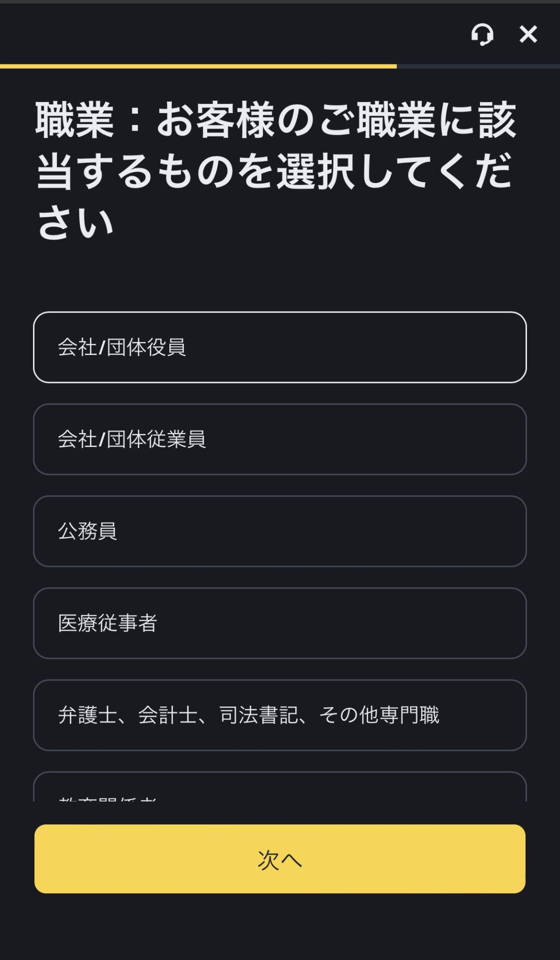Select 会社/団体役員 occupation option
The image size is (560, 960).
[x=280, y=347]
